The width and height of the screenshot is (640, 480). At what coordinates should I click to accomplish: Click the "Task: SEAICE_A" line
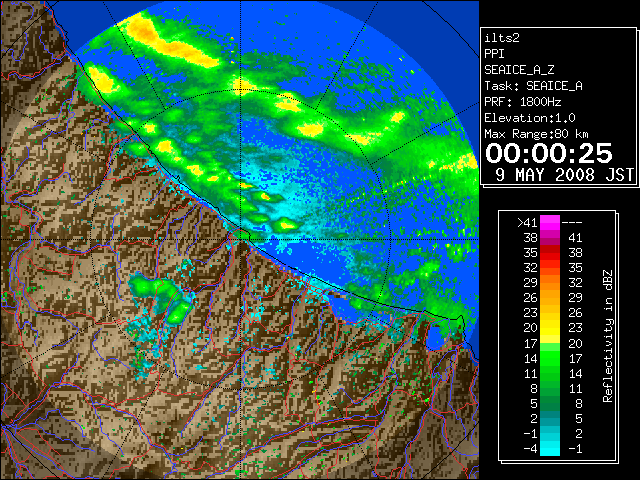click(533, 86)
